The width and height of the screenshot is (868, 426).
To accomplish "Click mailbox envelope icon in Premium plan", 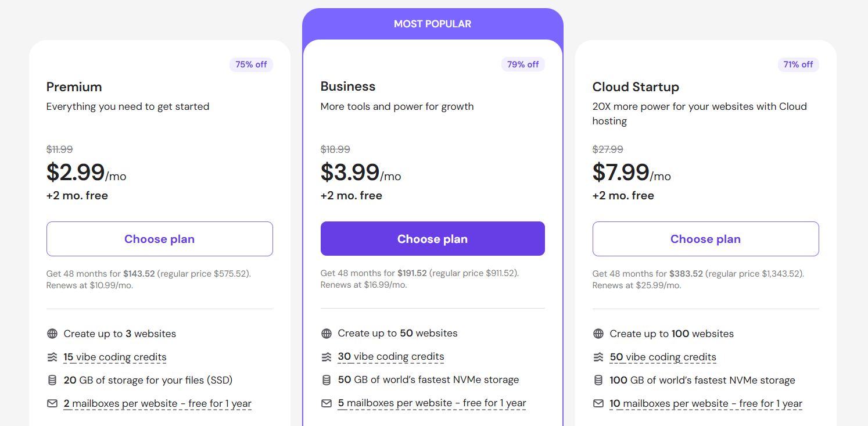I will 52,403.
